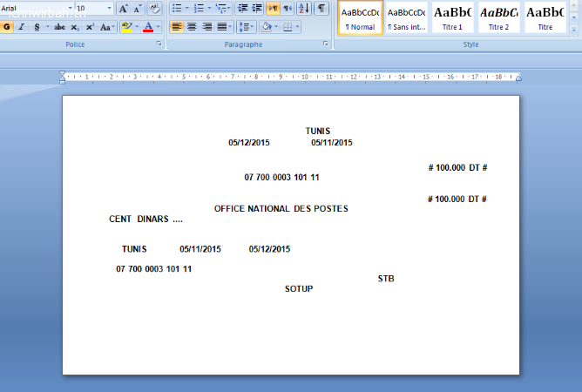Apply the Titre style
This screenshot has width=582, height=392.
pyautogui.click(x=545, y=17)
